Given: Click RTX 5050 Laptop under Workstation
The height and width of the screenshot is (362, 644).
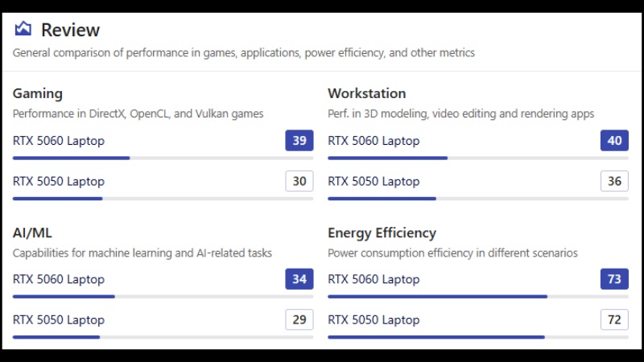Looking at the screenshot, I should click(374, 181).
